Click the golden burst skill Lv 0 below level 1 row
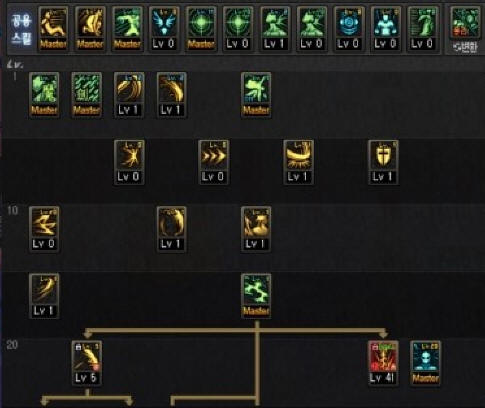485x408 pixels. 129,162
